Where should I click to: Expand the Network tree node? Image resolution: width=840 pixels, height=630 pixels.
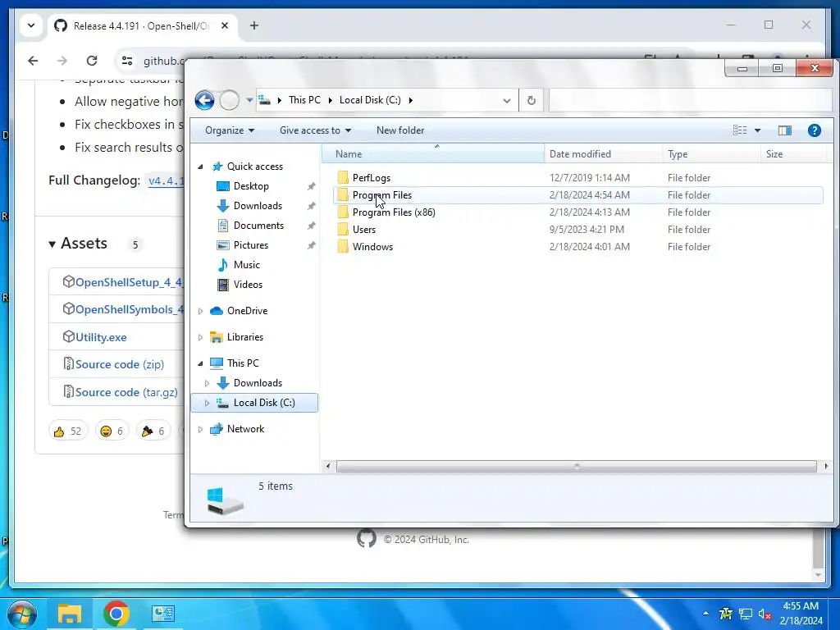201,429
